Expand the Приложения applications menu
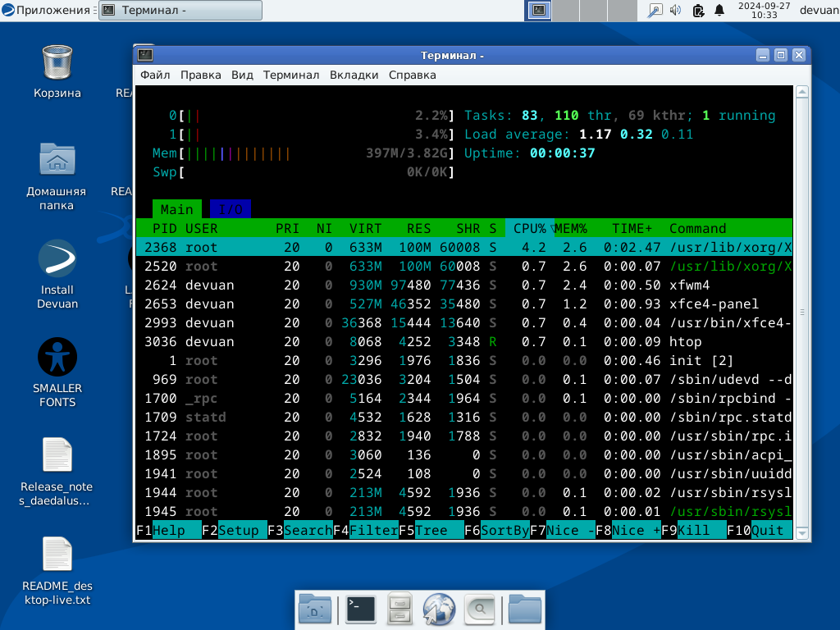Image resolution: width=840 pixels, height=630 pixels. [45, 10]
